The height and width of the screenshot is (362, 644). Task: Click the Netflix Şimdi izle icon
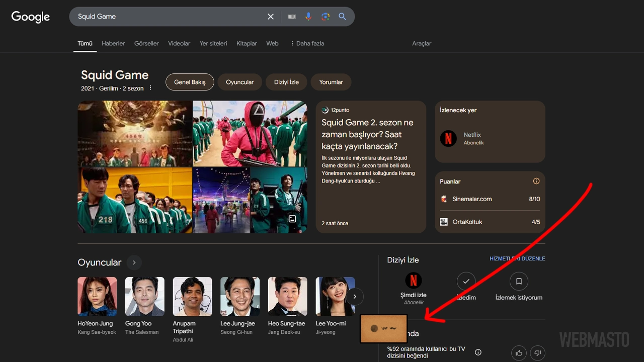[413, 280]
